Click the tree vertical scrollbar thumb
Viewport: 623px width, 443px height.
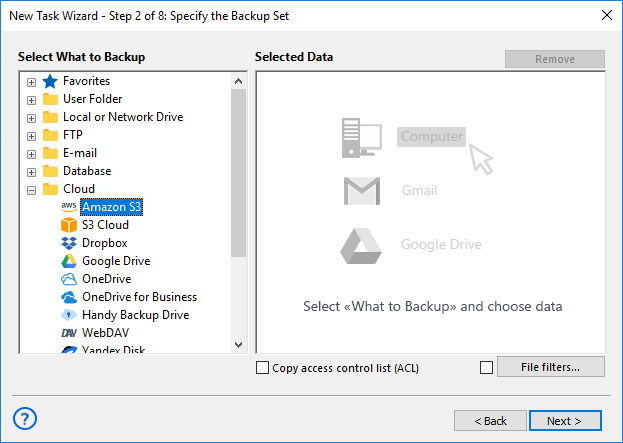tap(238, 173)
